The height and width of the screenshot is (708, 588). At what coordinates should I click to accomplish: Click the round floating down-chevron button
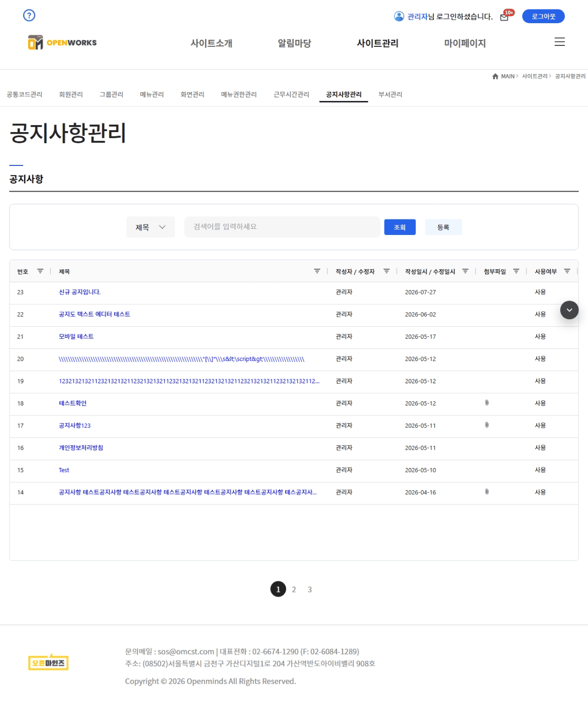click(569, 310)
